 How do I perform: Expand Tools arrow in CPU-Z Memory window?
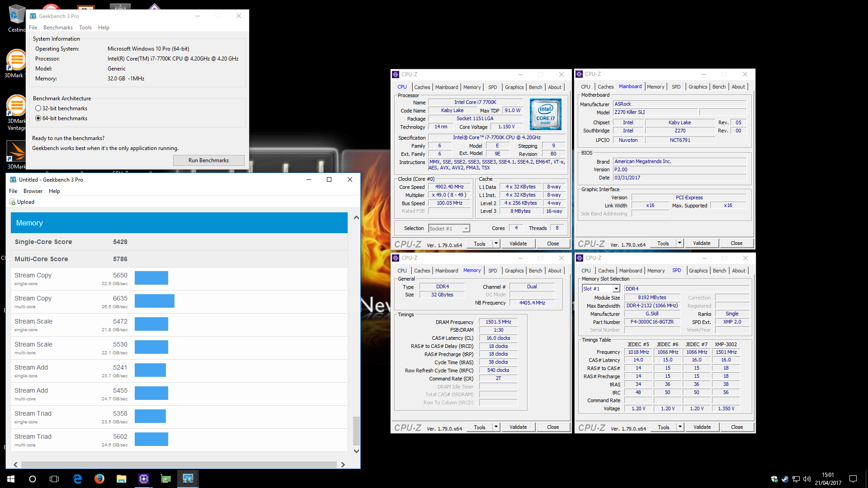[x=496, y=427]
